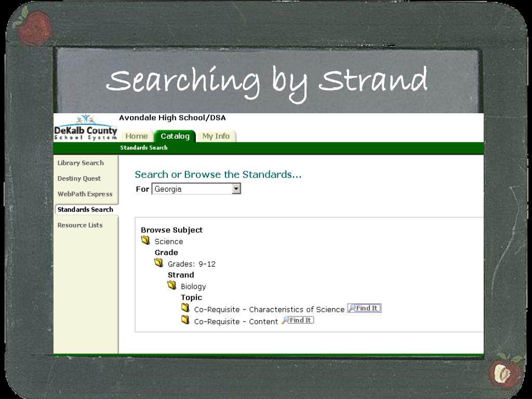Select Co-Requisite - Content topic text

(236, 322)
